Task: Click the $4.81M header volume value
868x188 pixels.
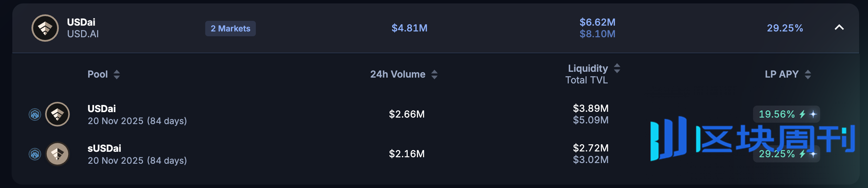Action: (409, 28)
